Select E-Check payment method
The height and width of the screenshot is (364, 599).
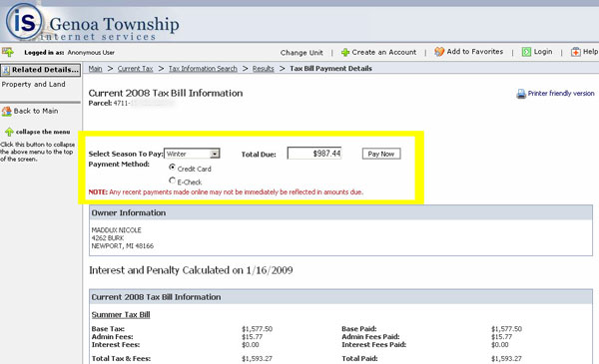173,181
